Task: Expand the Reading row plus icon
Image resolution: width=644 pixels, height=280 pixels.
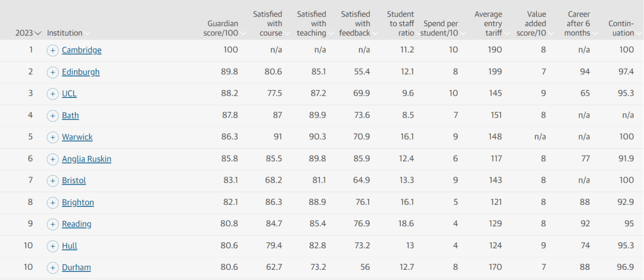Action: [x=52, y=224]
